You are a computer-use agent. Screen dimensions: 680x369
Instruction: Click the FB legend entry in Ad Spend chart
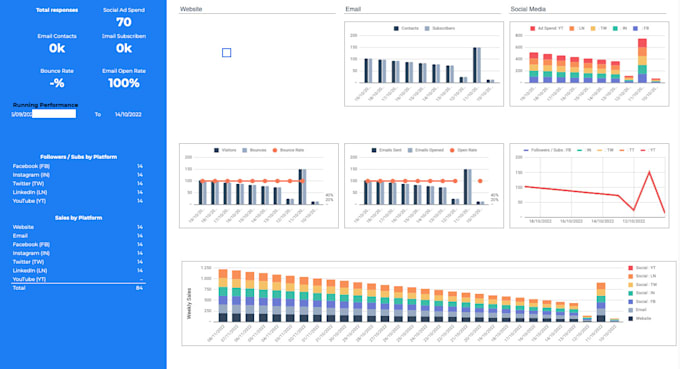point(641,28)
